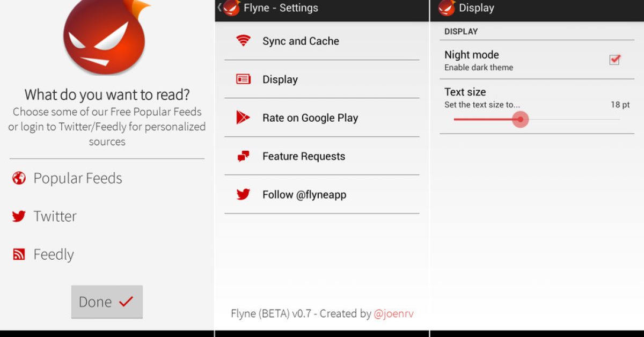Click the Sync and Cache wifi icon

pyautogui.click(x=243, y=41)
